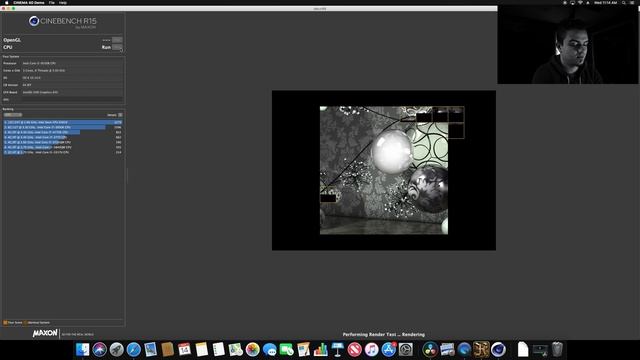Click the CPU benchmark label
The height and width of the screenshot is (360, 640).
(8, 47)
